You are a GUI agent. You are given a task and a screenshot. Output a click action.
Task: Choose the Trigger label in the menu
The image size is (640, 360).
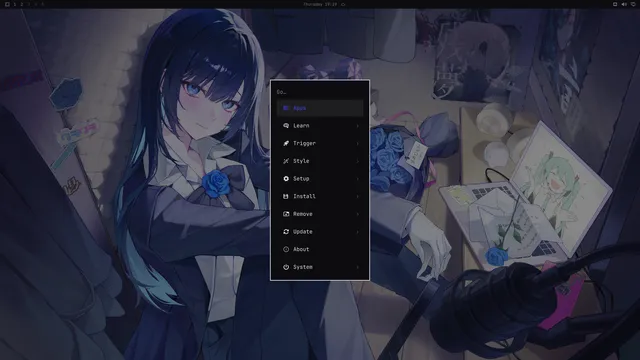click(x=304, y=143)
